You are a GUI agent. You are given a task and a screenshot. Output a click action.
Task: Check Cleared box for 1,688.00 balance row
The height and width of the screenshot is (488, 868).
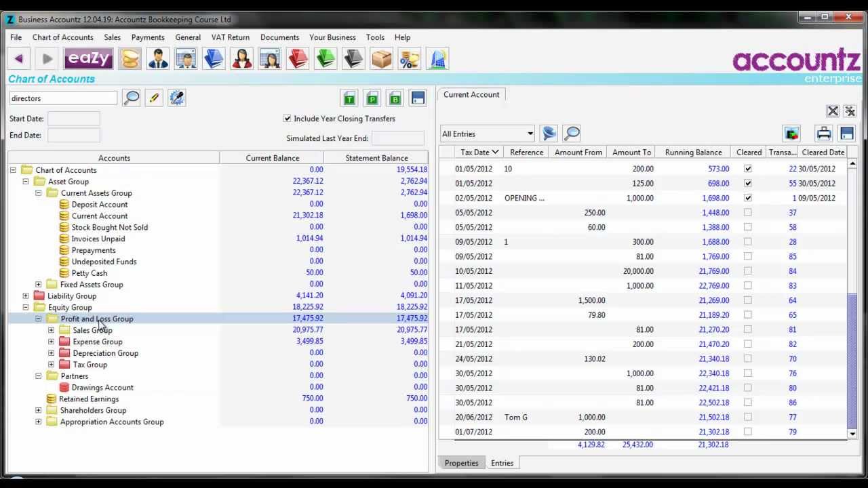748,242
